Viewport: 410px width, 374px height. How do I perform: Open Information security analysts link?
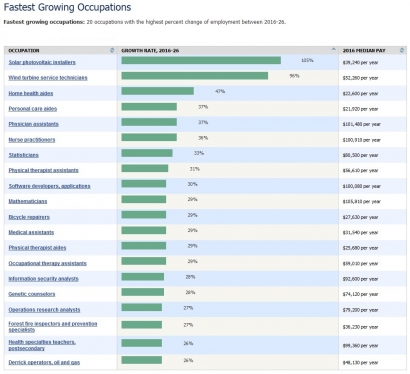click(x=43, y=279)
